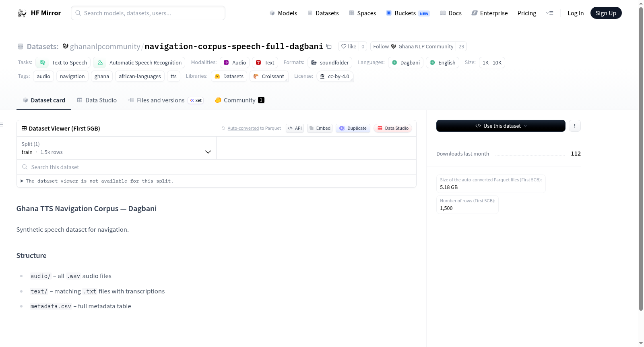The width and height of the screenshot is (644, 347).
Task: Open the API button in dataset viewer
Action: tap(295, 128)
